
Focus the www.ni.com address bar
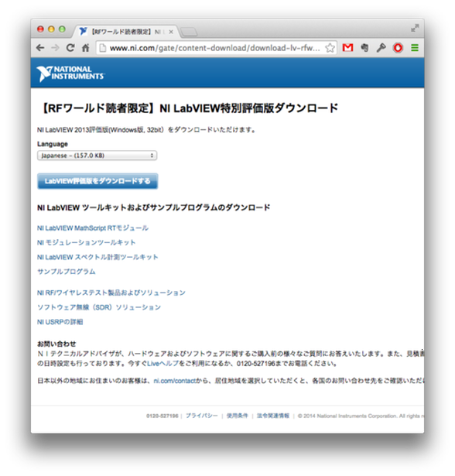click(x=214, y=48)
